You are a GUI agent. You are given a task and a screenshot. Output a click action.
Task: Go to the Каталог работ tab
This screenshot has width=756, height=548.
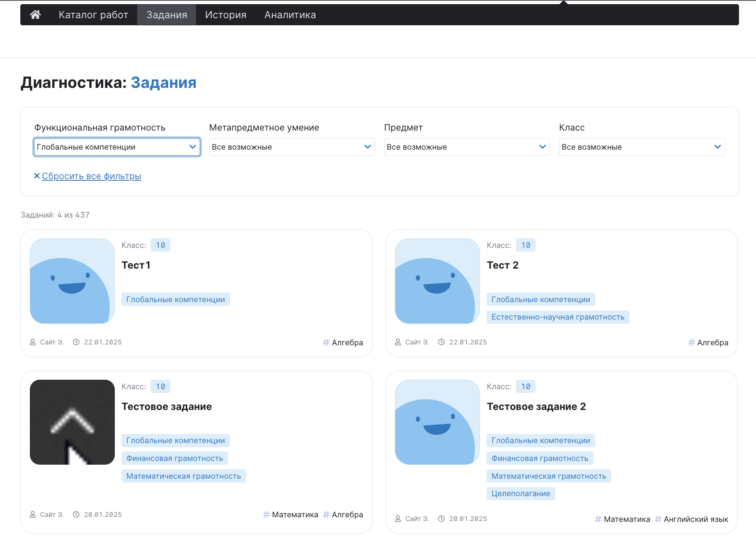coord(93,15)
